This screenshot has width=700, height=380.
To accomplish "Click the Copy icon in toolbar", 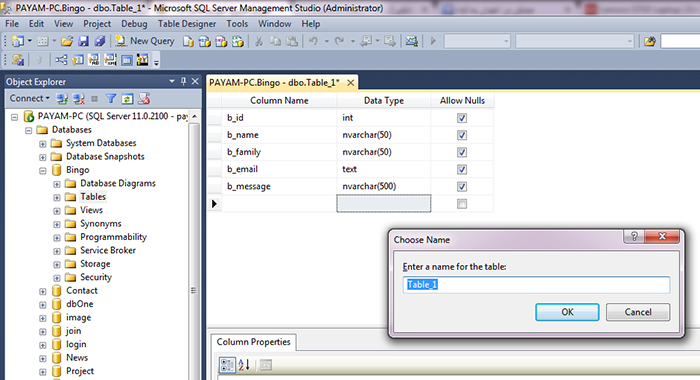I will coord(275,42).
